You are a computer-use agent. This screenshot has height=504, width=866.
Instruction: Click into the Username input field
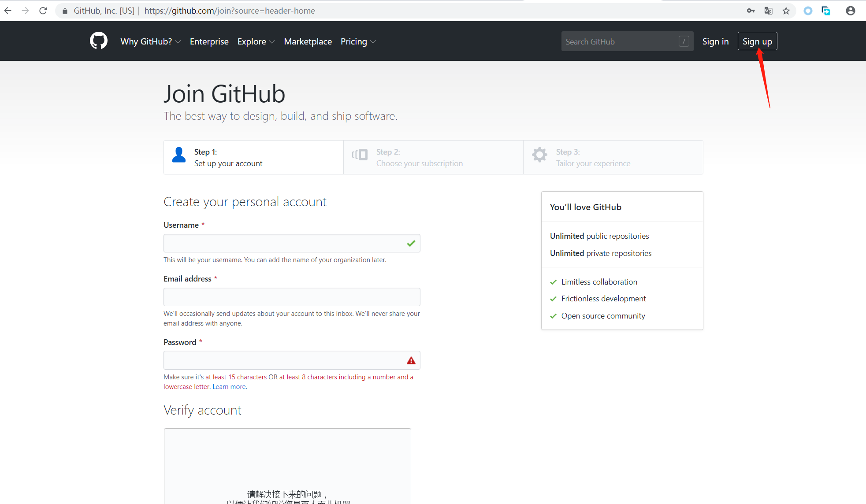click(292, 243)
